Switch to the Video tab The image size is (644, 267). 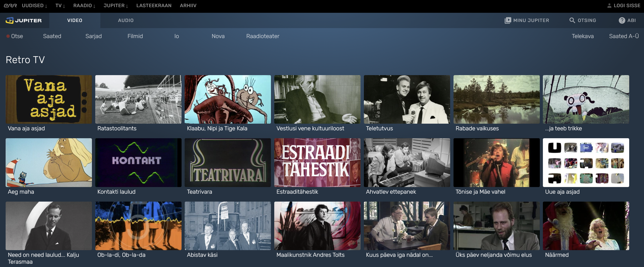[x=75, y=20]
